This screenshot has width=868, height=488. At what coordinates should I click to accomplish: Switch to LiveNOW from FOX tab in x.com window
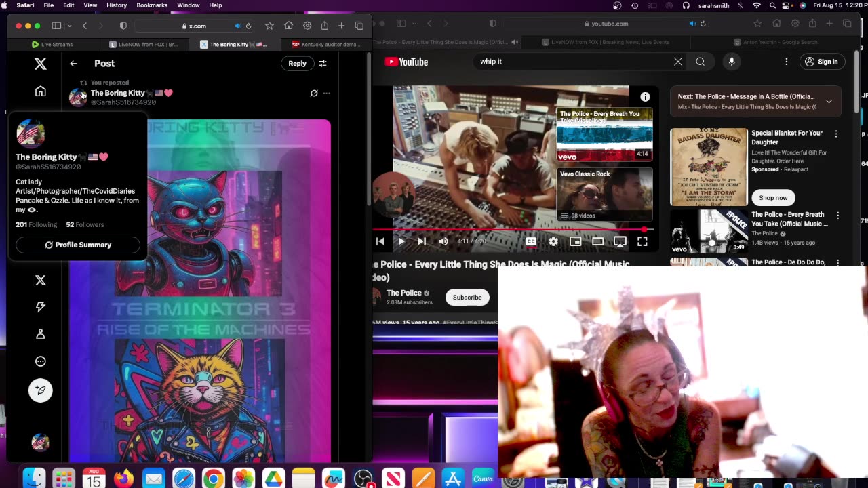tap(144, 45)
